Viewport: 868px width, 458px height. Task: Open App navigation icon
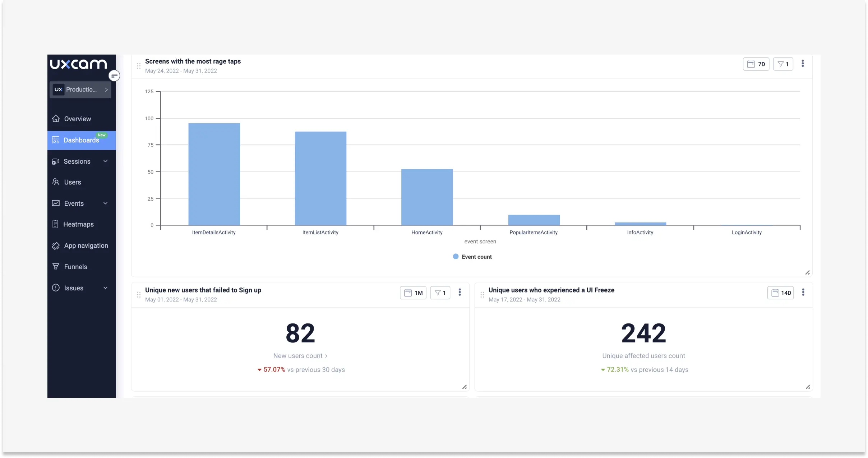tap(56, 246)
